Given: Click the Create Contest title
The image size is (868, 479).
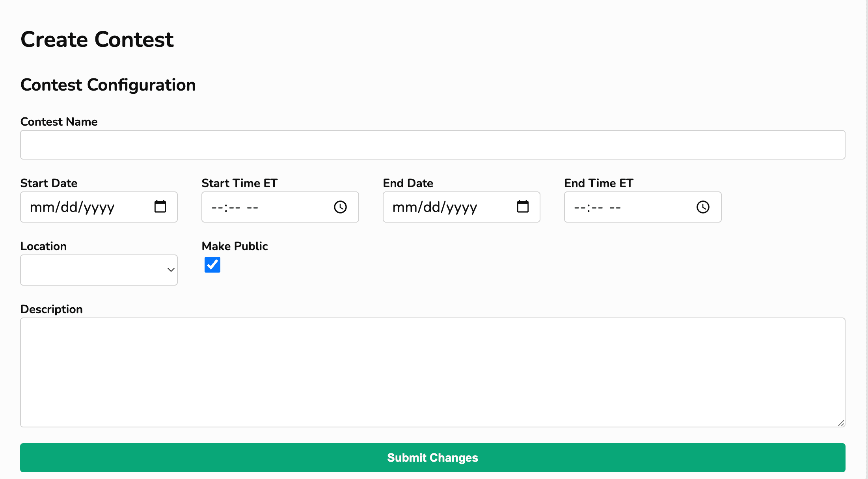Looking at the screenshot, I should coord(97,39).
